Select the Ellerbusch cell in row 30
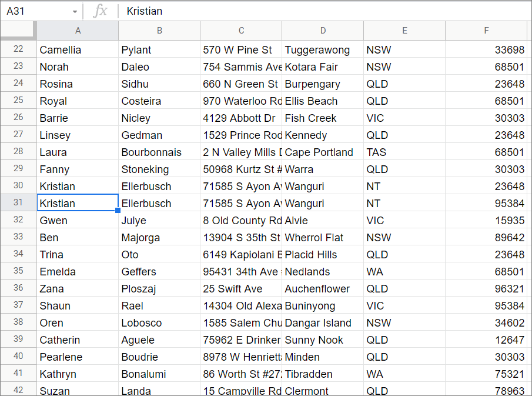The width and height of the screenshot is (532, 396). click(x=159, y=186)
